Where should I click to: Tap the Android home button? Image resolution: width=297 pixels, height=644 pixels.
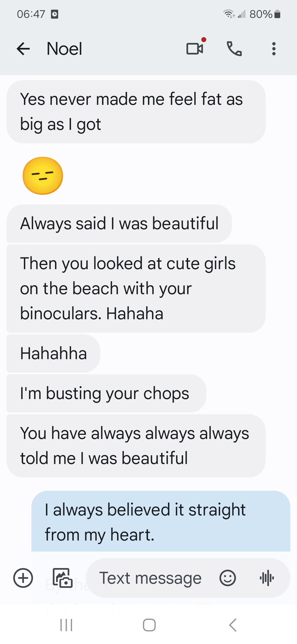click(x=149, y=625)
